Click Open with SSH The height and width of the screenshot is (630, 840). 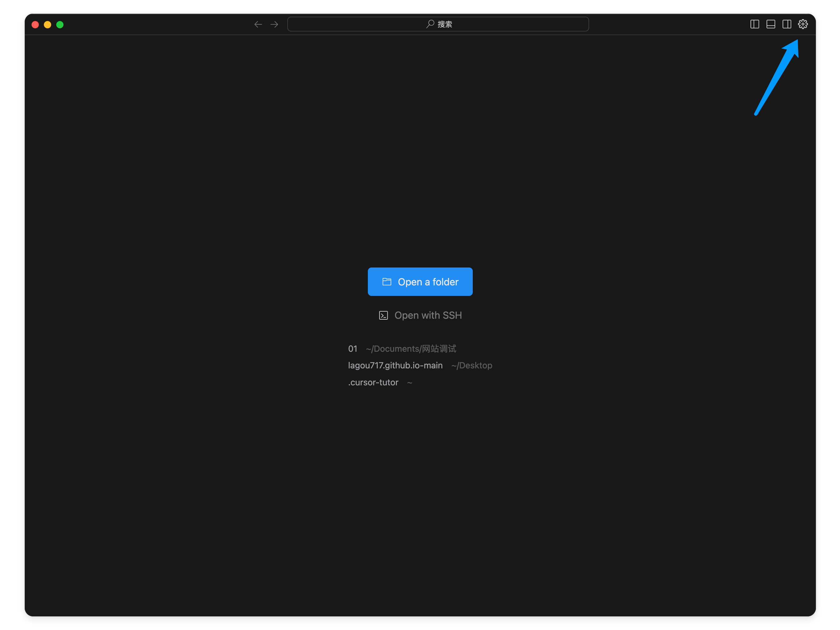[420, 315]
